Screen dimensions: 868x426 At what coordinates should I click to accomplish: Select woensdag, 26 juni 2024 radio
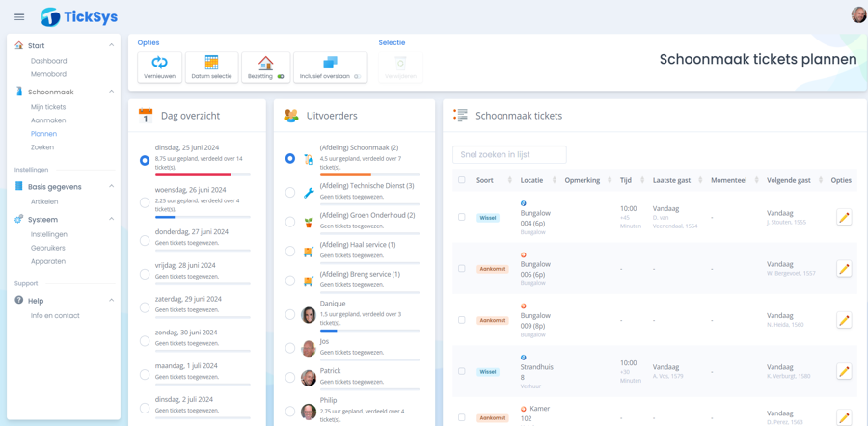(x=145, y=202)
